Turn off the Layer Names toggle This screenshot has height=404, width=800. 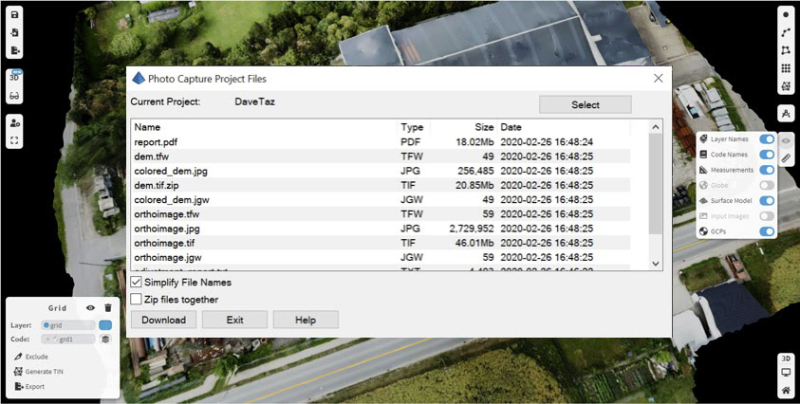[767, 140]
